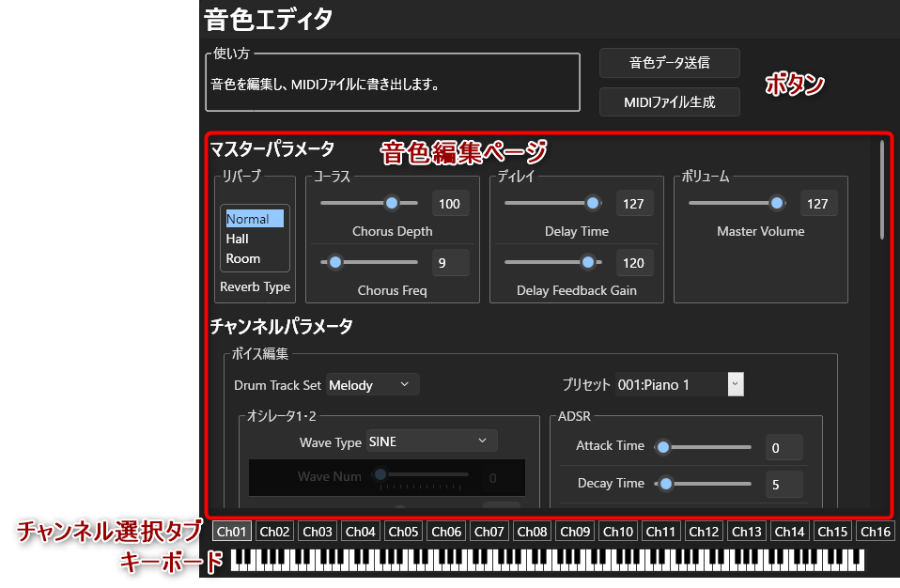The height and width of the screenshot is (588, 900).
Task: Click the Chorus Depth value field showing 100
Action: [450, 204]
